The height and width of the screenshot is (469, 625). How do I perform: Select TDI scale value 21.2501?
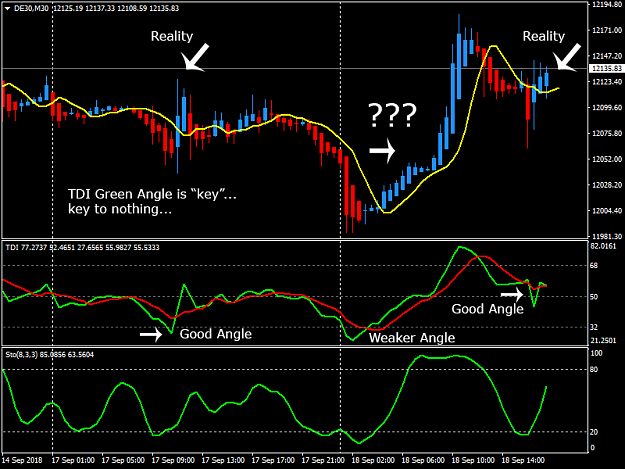pos(603,341)
